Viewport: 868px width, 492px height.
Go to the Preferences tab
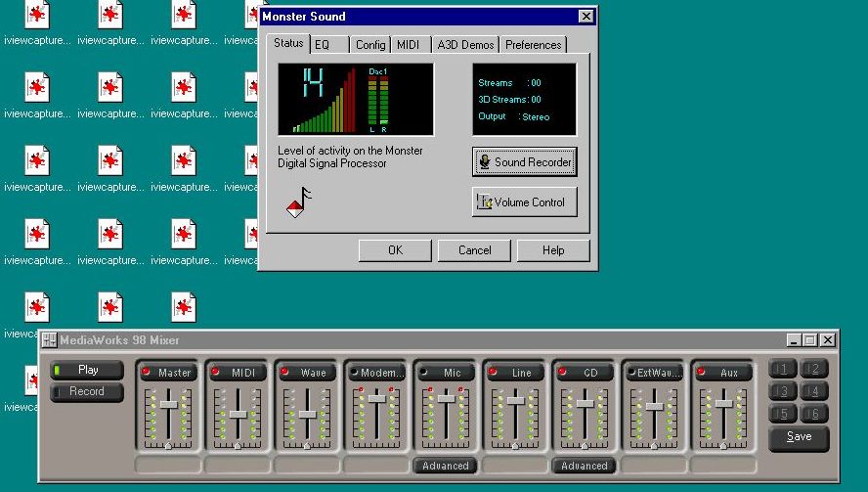533,45
